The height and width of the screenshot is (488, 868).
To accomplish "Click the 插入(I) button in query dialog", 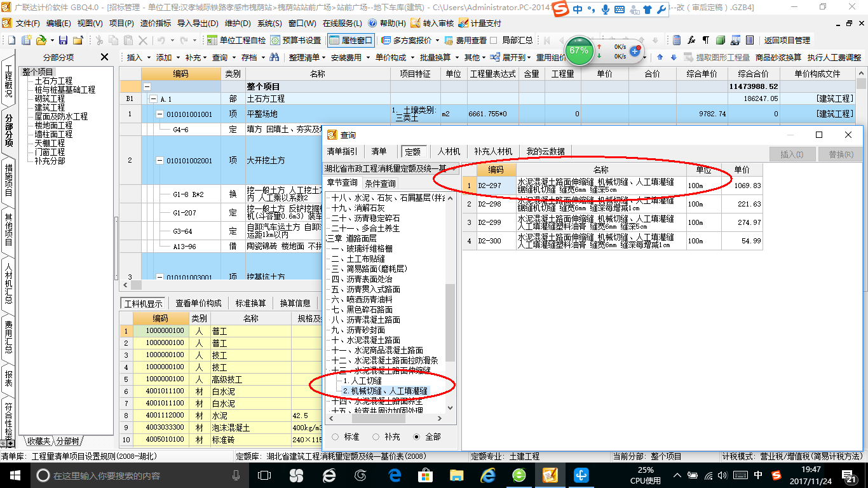I will tap(792, 154).
